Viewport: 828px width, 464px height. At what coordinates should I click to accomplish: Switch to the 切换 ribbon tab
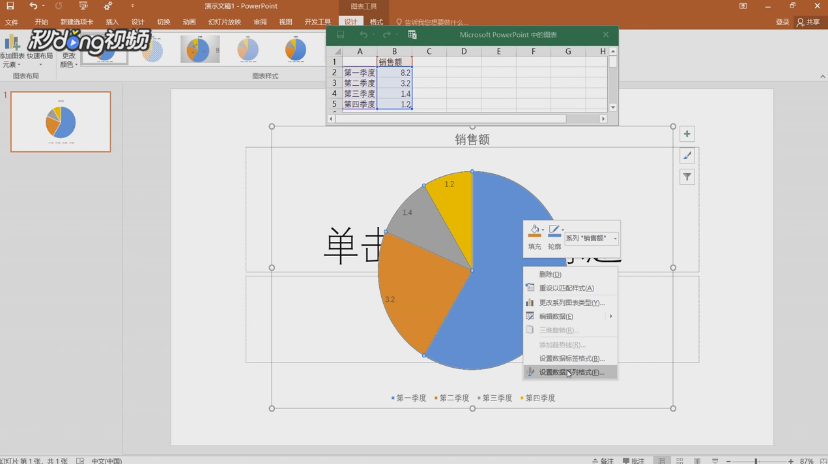coord(164,22)
